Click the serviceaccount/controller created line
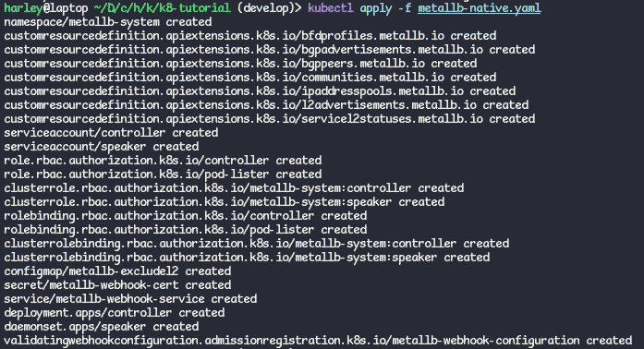Viewport: 644px width, 349px height. tap(111, 133)
